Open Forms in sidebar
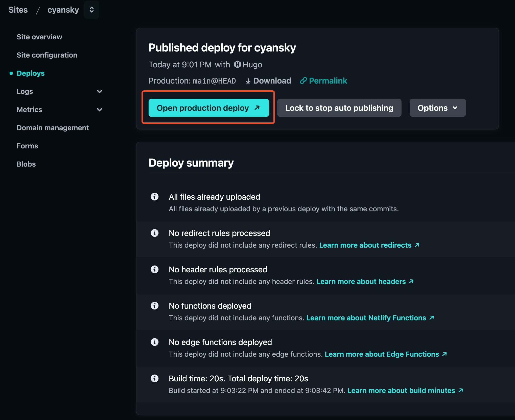 coord(27,146)
